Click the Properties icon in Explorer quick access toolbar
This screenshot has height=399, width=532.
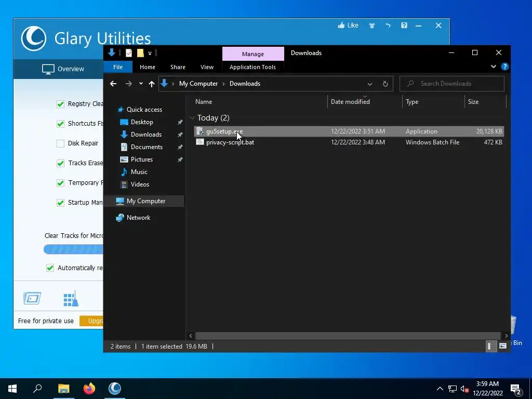point(129,53)
